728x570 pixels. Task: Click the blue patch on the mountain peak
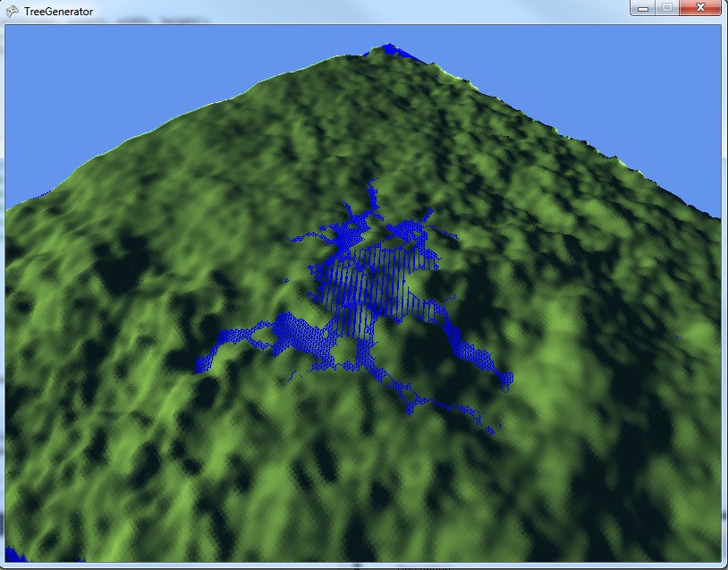389,50
